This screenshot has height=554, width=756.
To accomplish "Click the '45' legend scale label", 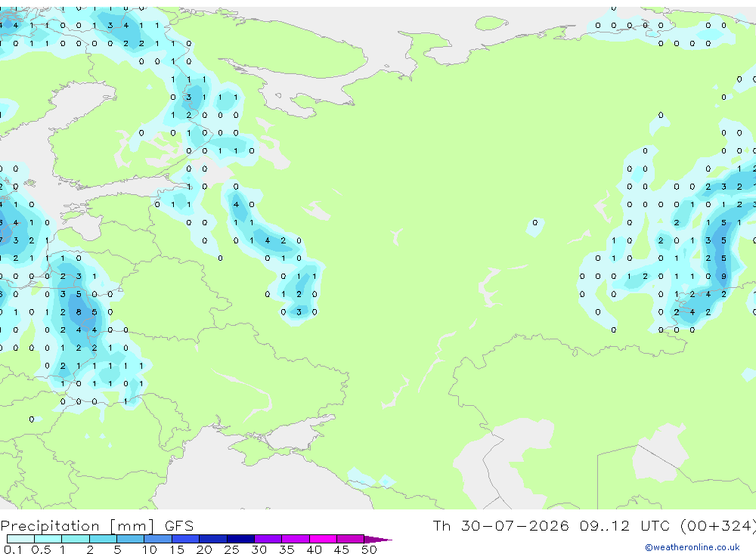I will coord(342,549).
